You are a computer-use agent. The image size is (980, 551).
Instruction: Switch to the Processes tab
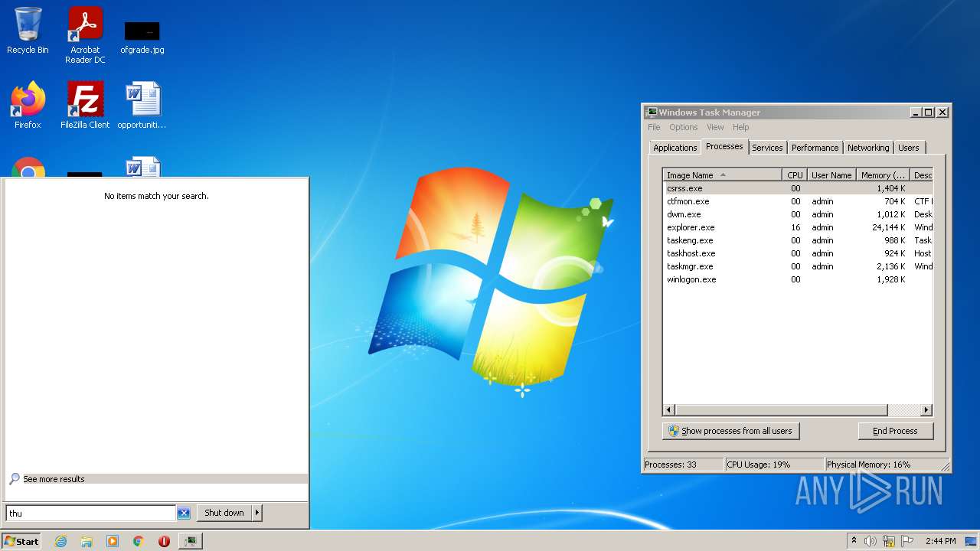coord(724,146)
